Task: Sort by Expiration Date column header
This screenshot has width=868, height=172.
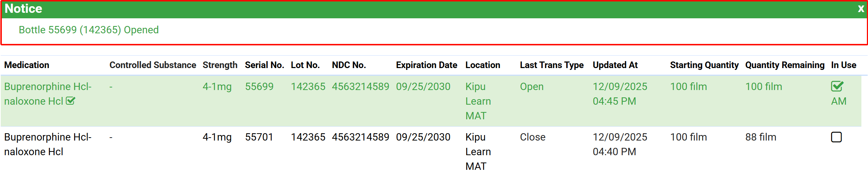Action: (426, 65)
